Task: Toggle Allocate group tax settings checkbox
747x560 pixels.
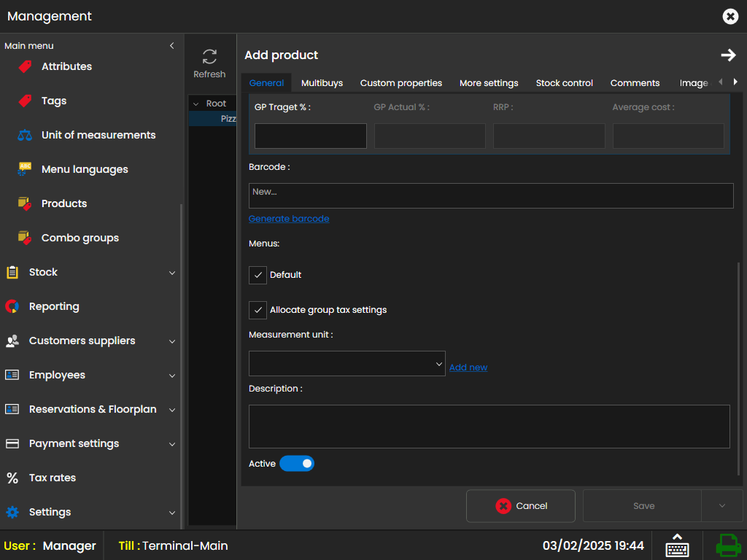Action: pyautogui.click(x=258, y=310)
